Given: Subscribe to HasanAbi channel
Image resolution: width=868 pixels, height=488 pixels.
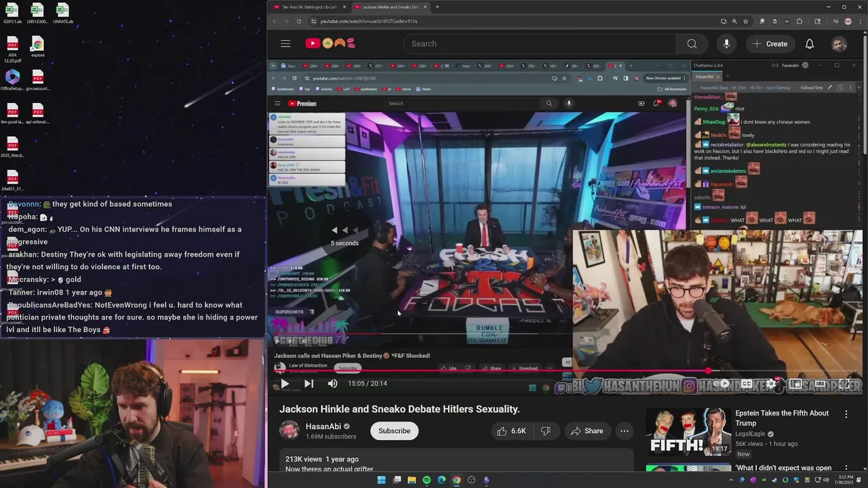Looking at the screenshot, I should click(x=394, y=431).
